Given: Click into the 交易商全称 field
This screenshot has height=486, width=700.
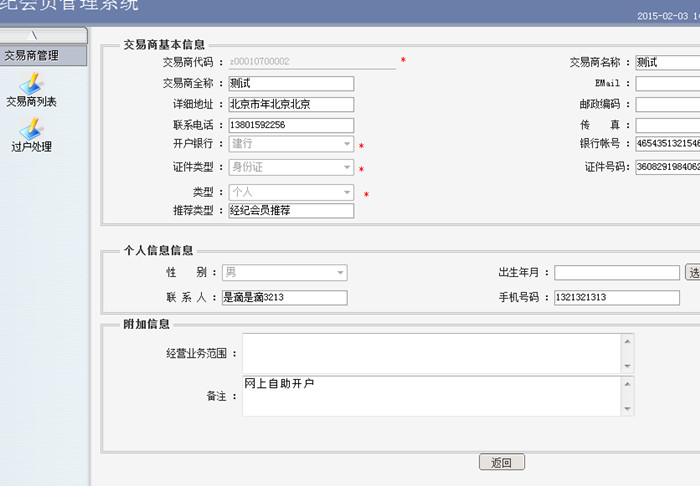Looking at the screenshot, I should 290,84.
